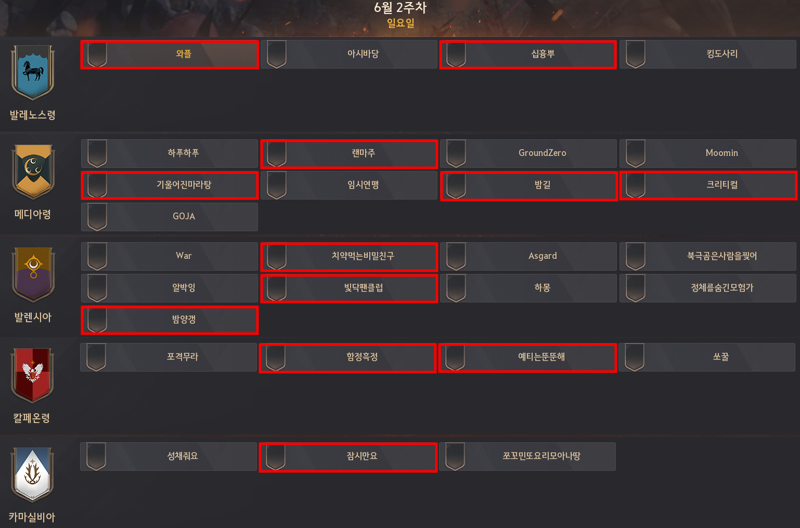Click the red eagle Calpheon territory emblem

[33, 375]
